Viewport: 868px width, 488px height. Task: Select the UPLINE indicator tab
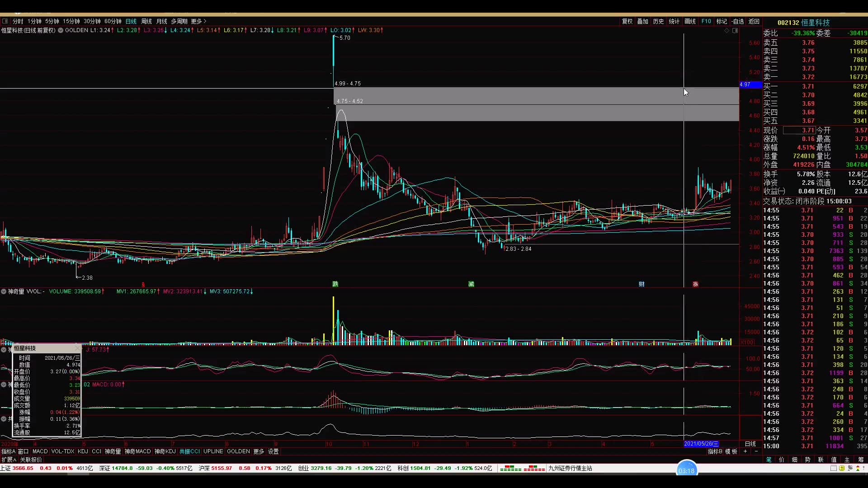tap(213, 451)
